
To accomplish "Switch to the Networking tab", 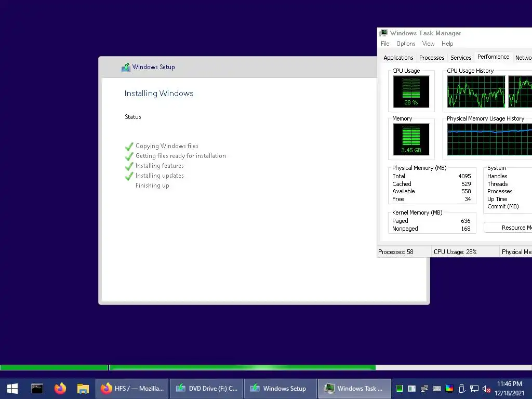I will coord(523,58).
